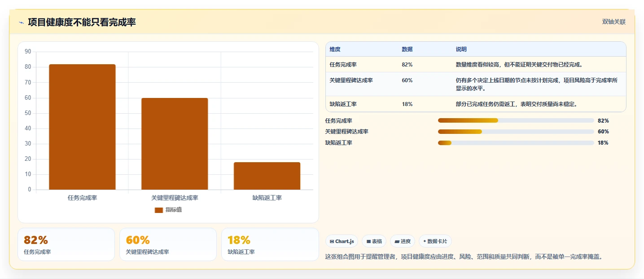644x279 pixels.
Task: Click the 任务完成率 82% progress bar
Action: pyautogui.click(x=516, y=120)
